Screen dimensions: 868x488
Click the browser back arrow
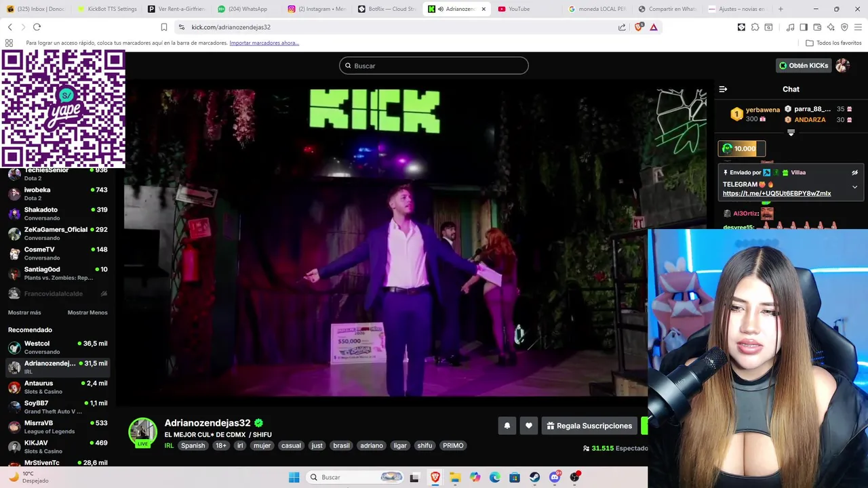(x=9, y=27)
